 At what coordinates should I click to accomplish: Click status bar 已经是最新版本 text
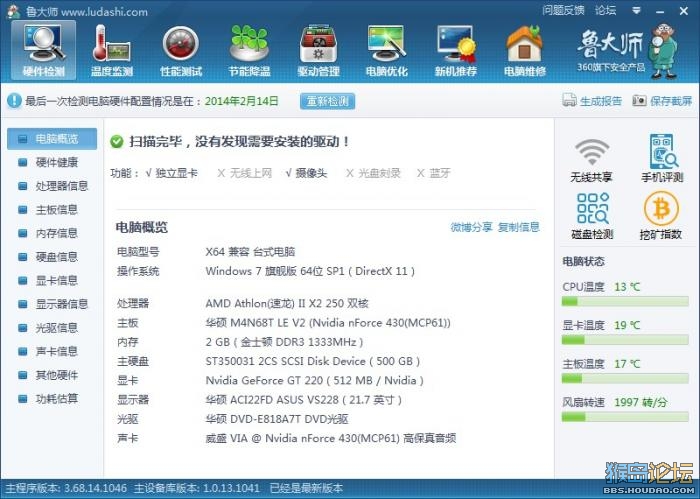click(x=306, y=488)
